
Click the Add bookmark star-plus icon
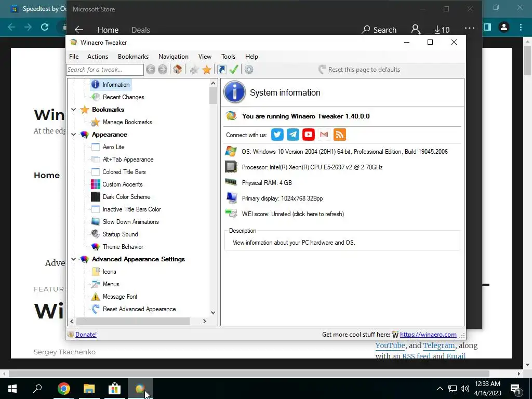coord(194,70)
